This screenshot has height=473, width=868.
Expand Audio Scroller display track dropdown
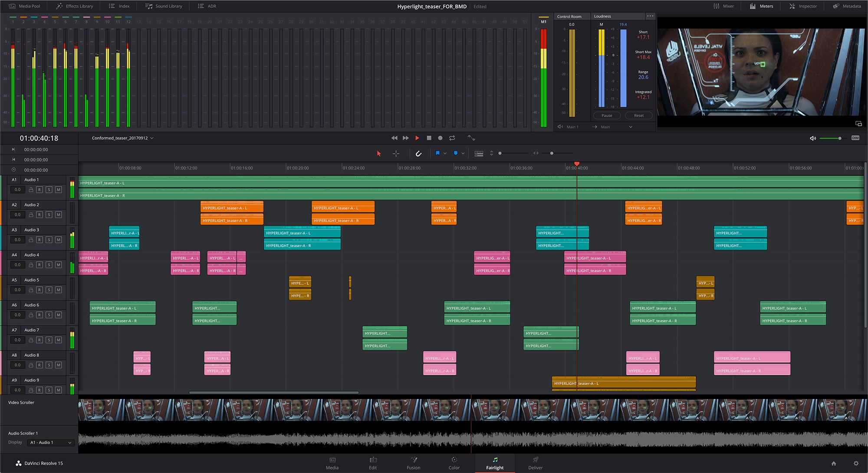(69, 443)
